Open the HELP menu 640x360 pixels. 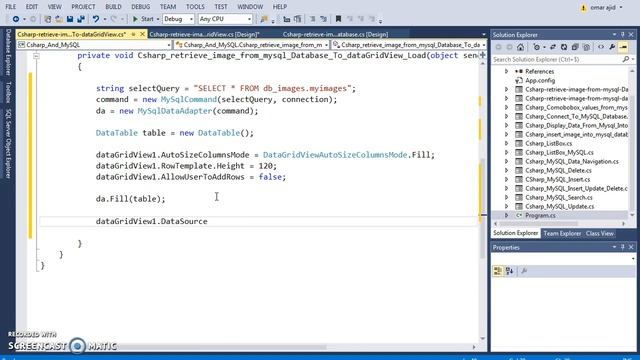point(280,7)
